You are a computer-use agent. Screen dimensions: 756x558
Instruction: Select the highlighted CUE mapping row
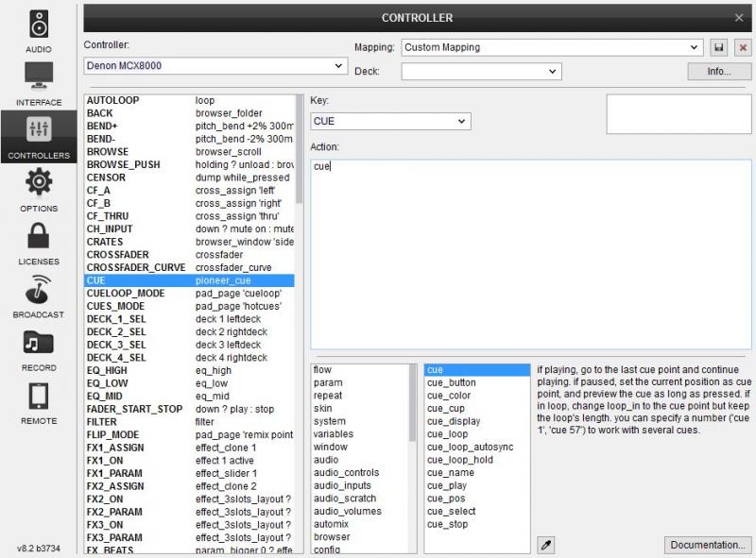click(189, 280)
